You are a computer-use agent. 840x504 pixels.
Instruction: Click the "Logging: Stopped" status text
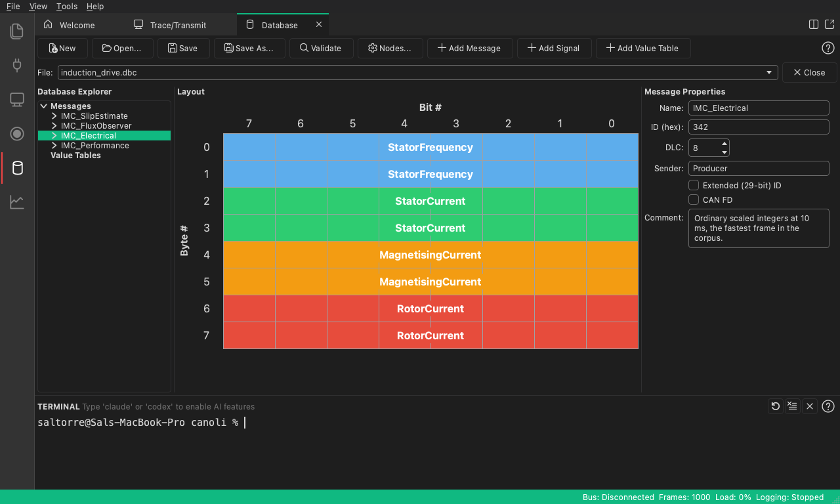(x=789, y=497)
